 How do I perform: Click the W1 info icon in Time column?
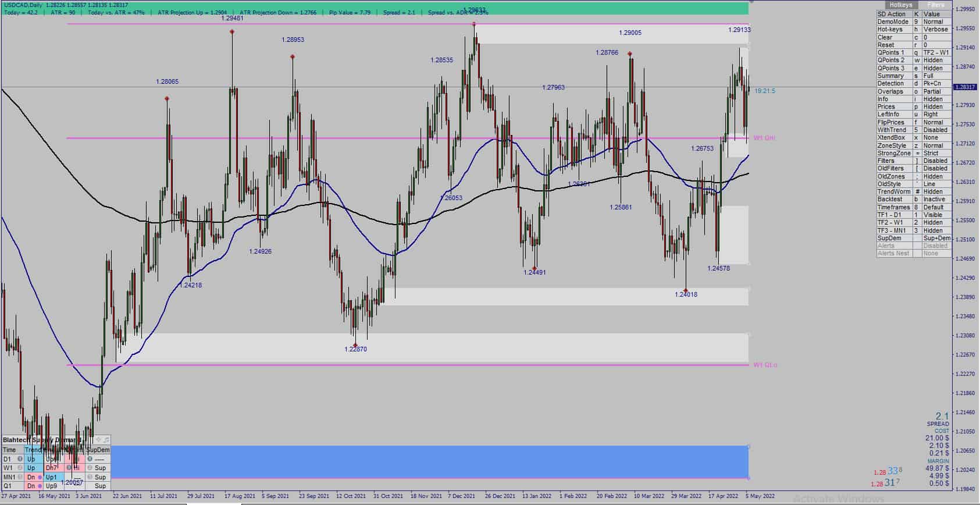pos(20,468)
